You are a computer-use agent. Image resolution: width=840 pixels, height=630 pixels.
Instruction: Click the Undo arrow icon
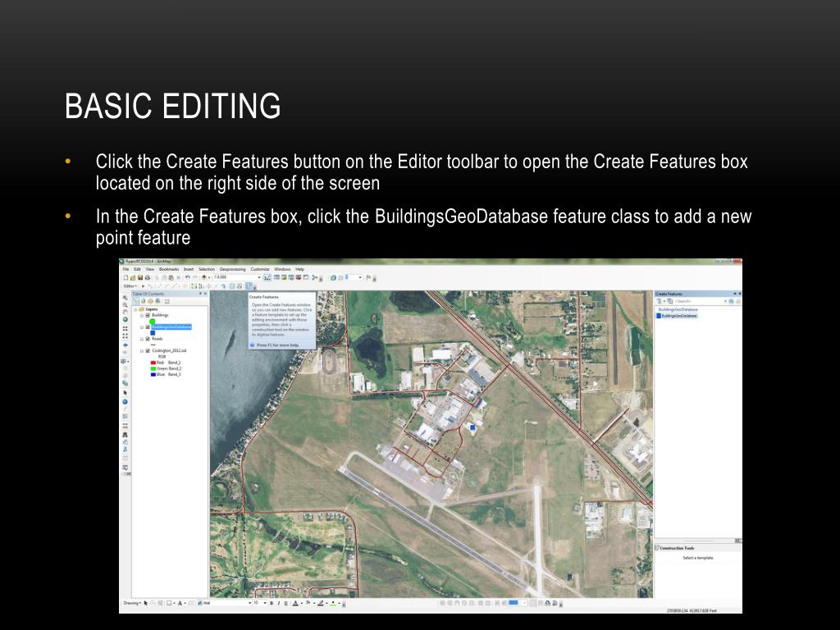[188, 277]
